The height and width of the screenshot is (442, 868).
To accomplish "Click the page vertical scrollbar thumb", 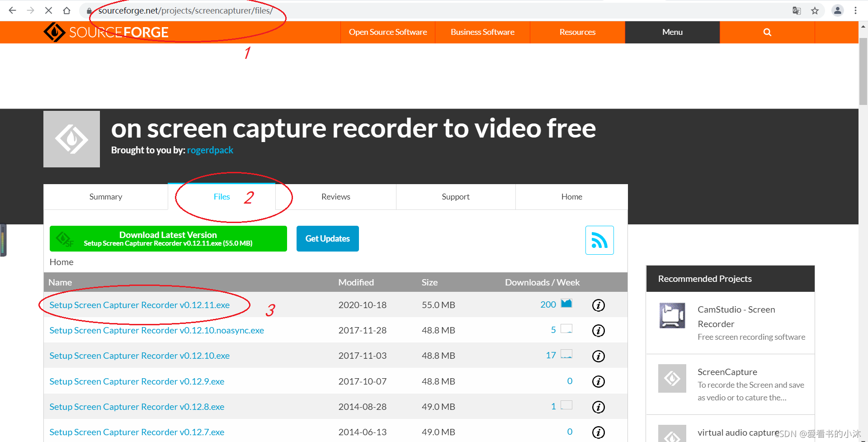I will tap(863, 71).
